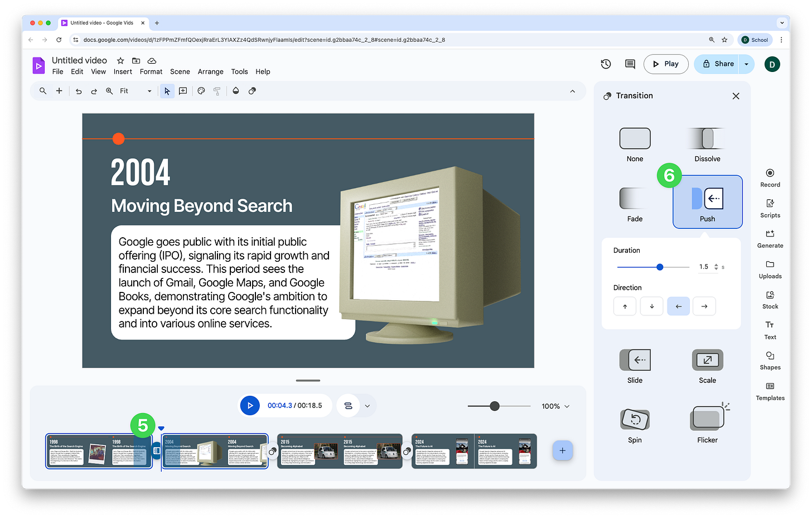Open the Insert menu
This screenshot has width=812, height=518.
point(123,71)
